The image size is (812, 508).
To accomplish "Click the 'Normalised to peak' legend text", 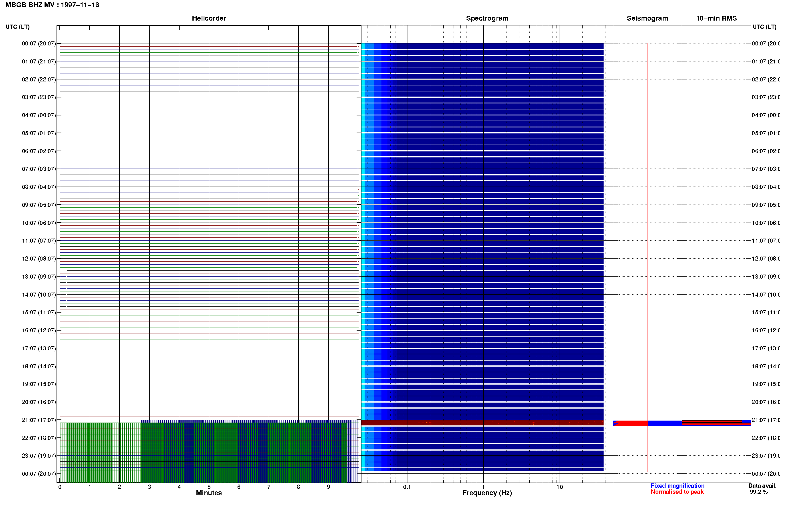I will point(677,492).
